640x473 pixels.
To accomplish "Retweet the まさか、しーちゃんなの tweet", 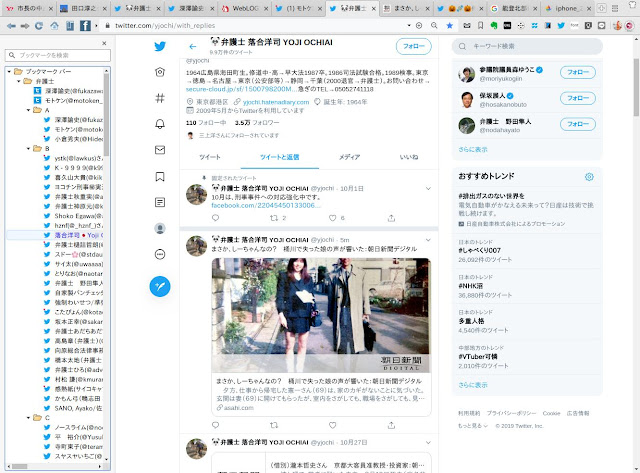I will 274,425.
